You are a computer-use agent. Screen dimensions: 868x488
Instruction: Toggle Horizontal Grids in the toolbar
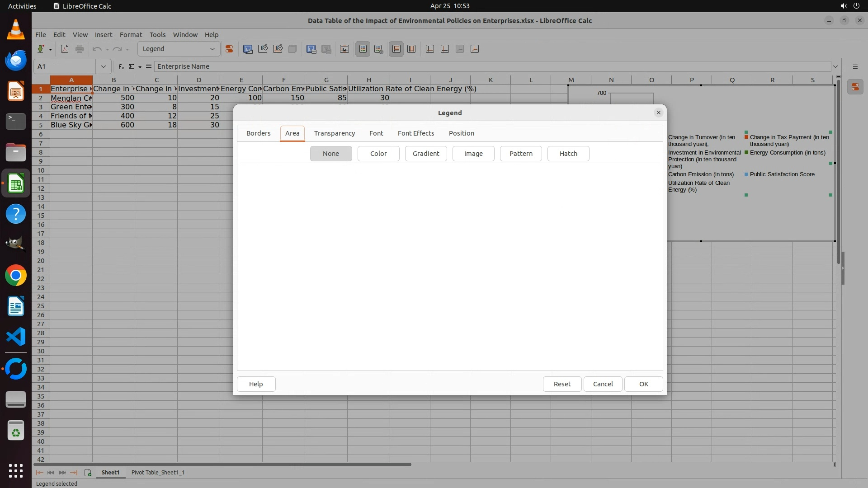tap(396, 49)
